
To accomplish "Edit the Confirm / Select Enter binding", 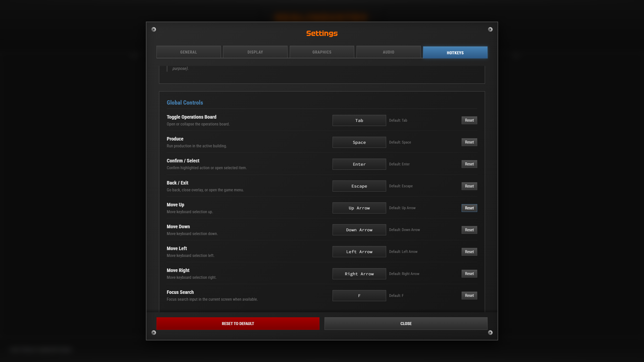I will [359, 164].
